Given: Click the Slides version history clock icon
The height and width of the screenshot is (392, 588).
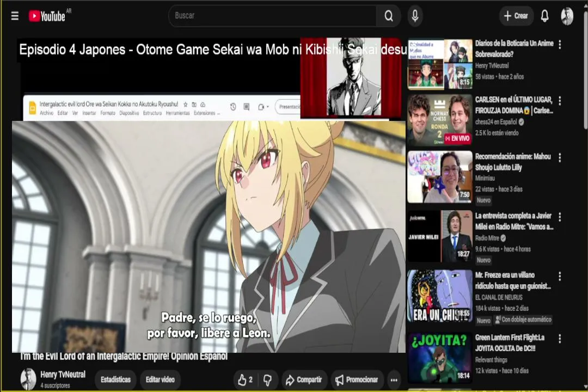Looking at the screenshot, I should click(x=233, y=107).
